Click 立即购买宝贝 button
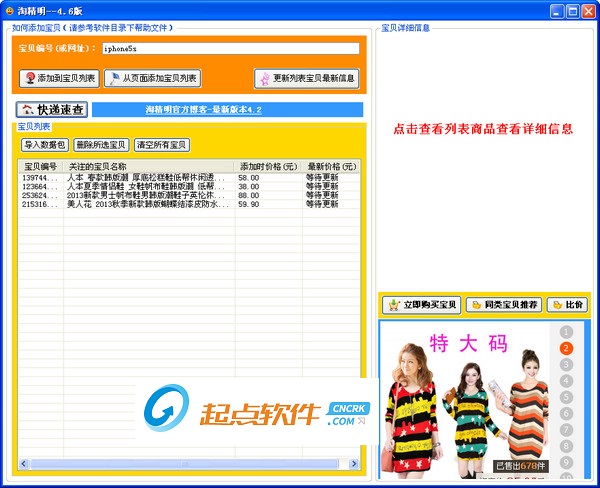Viewport: 600px width, 488px height. 421,305
